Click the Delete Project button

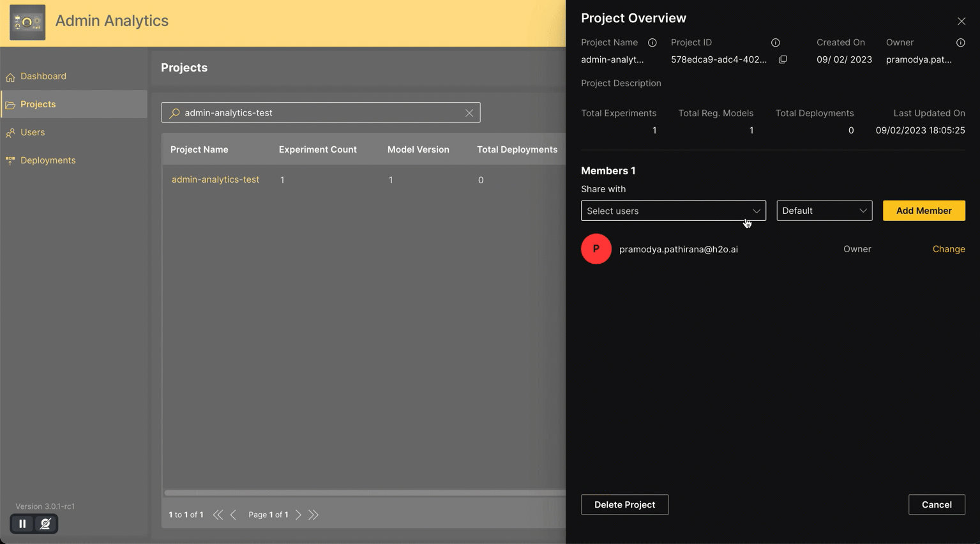tap(624, 504)
